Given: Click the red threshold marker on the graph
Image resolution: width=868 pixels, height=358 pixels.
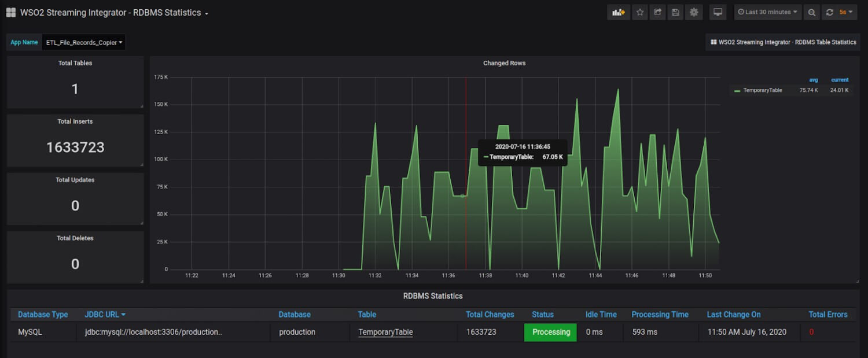Looking at the screenshot, I should click(x=466, y=174).
